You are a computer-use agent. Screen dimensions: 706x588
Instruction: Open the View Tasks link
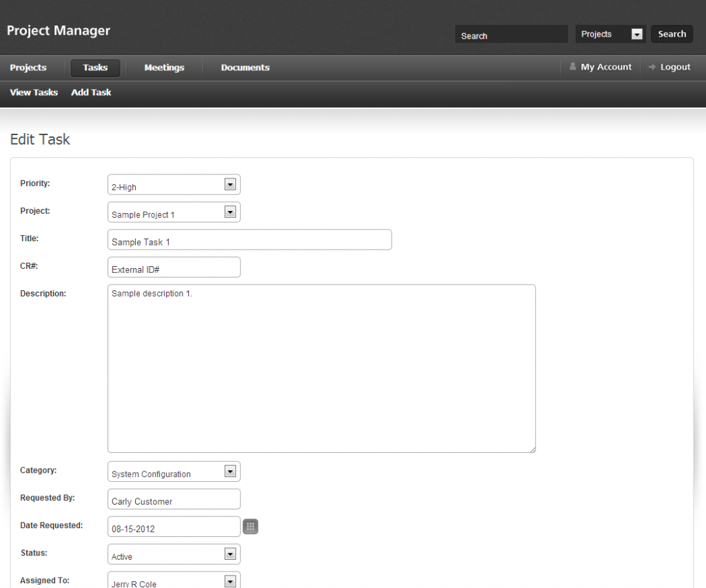(x=34, y=92)
